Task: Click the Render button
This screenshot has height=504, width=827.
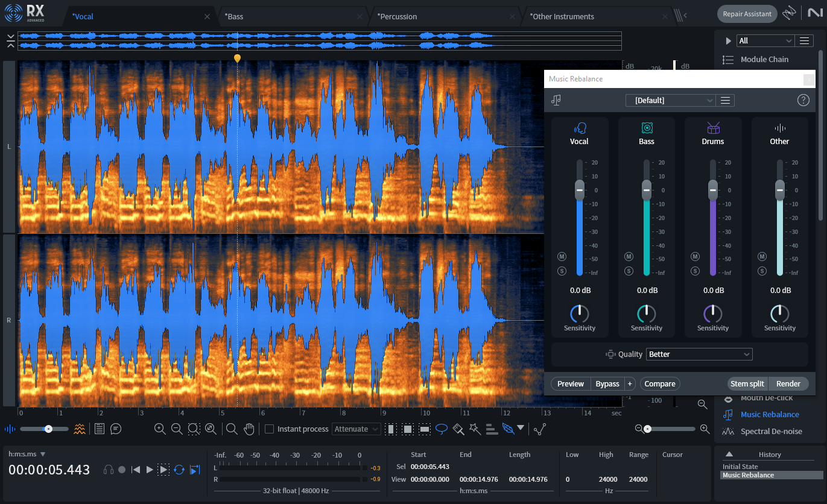Action: (x=788, y=383)
